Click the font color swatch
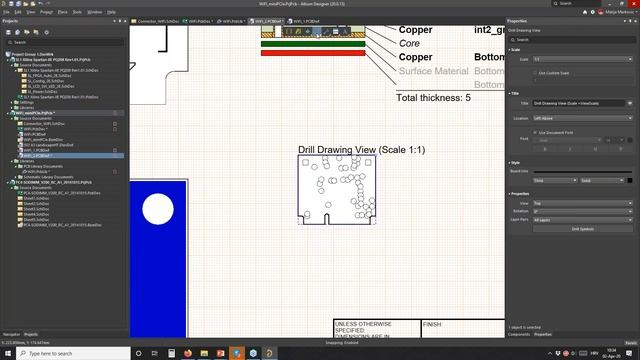The width and height of the screenshot is (640, 360). 630,140
